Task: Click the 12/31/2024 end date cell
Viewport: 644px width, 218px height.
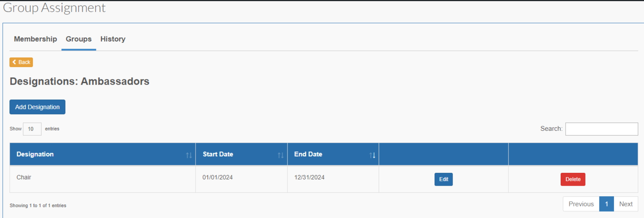Action: pyautogui.click(x=333, y=179)
